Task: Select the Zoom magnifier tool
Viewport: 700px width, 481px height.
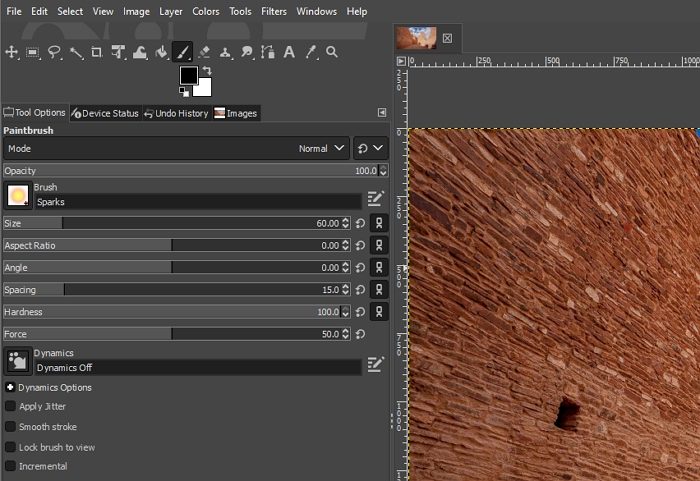Action: pos(332,52)
